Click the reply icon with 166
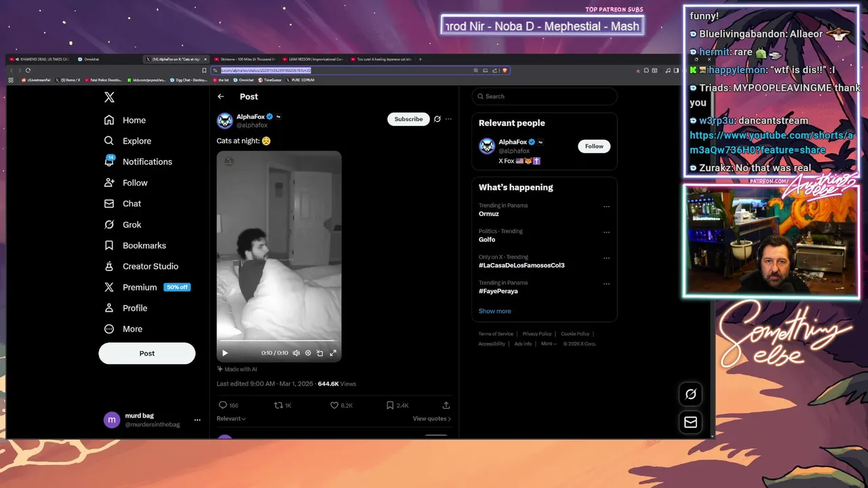 click(x=222, y=405)
